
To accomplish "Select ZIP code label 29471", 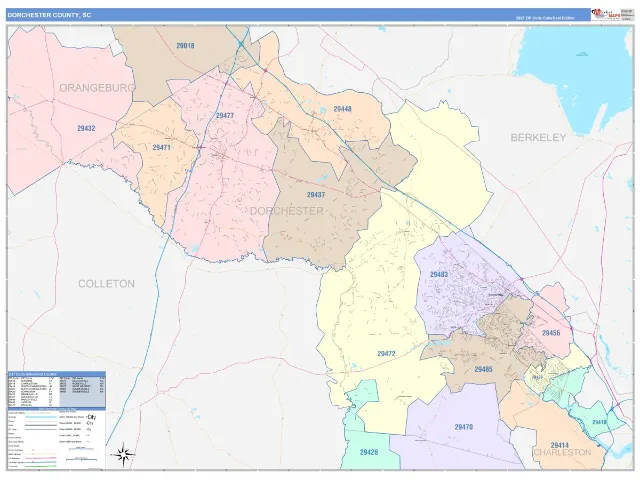I will pyautogui.click(x=161, y=147).
